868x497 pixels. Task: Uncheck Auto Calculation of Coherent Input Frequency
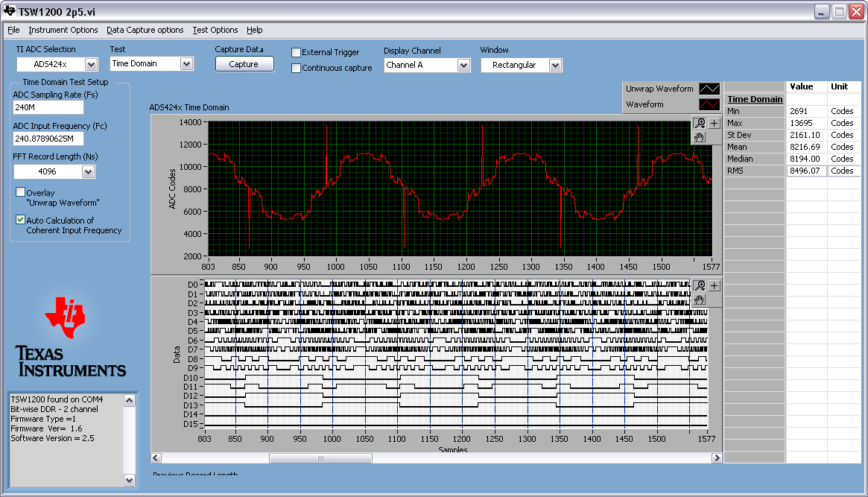click(x=20, y=220)
